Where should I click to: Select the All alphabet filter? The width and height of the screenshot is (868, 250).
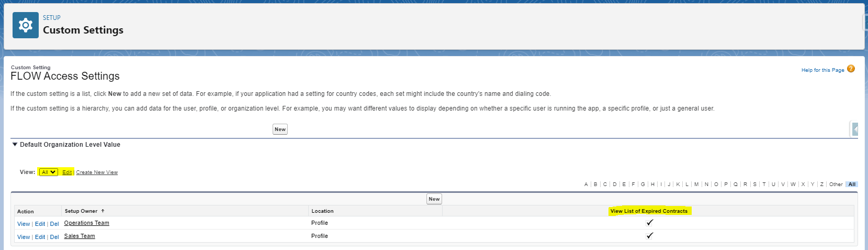852,184
